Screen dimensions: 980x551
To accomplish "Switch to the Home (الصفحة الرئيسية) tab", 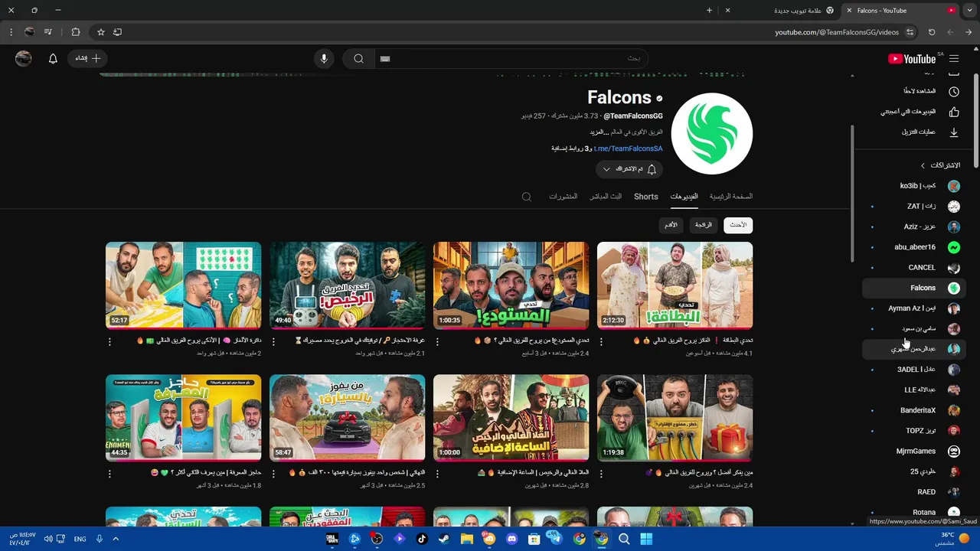I will 730,197.
